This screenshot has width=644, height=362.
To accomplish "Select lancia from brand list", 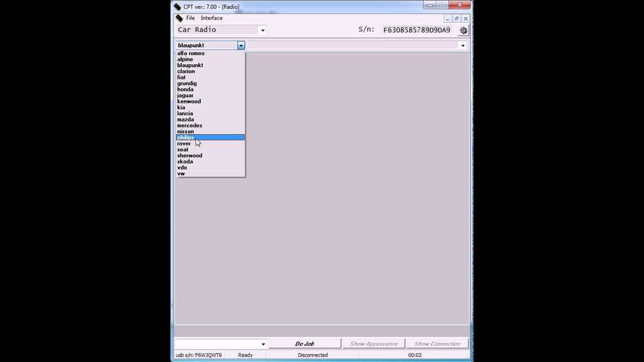I will [210, 114].
